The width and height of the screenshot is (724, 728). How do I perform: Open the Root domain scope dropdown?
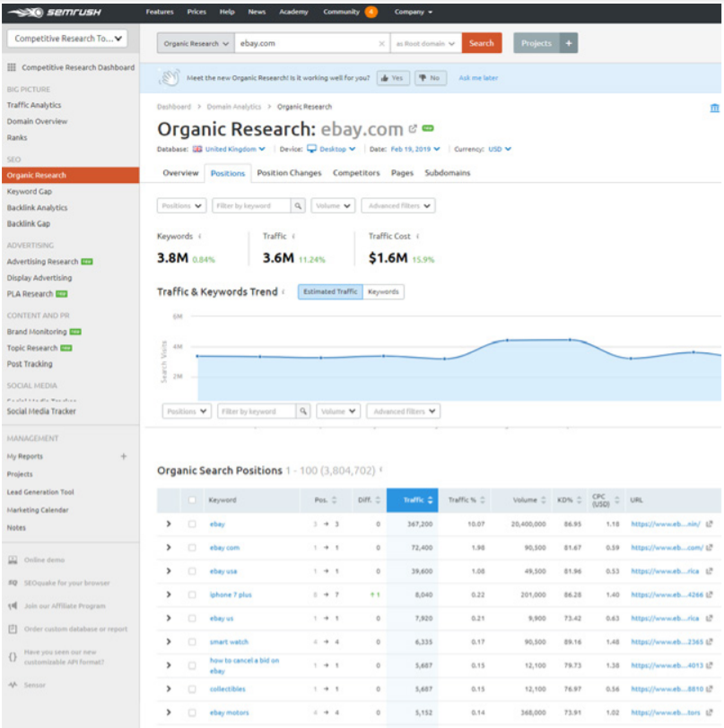click(x=425, y=44)
